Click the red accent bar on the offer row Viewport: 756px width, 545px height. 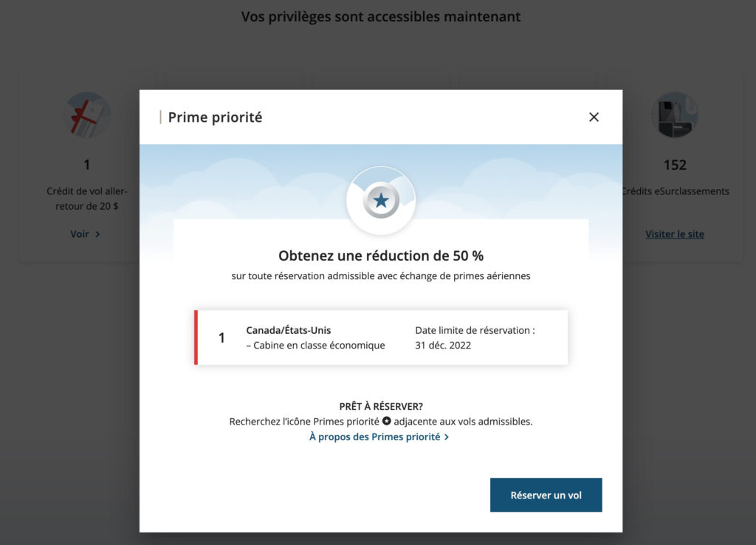[196, 337]
